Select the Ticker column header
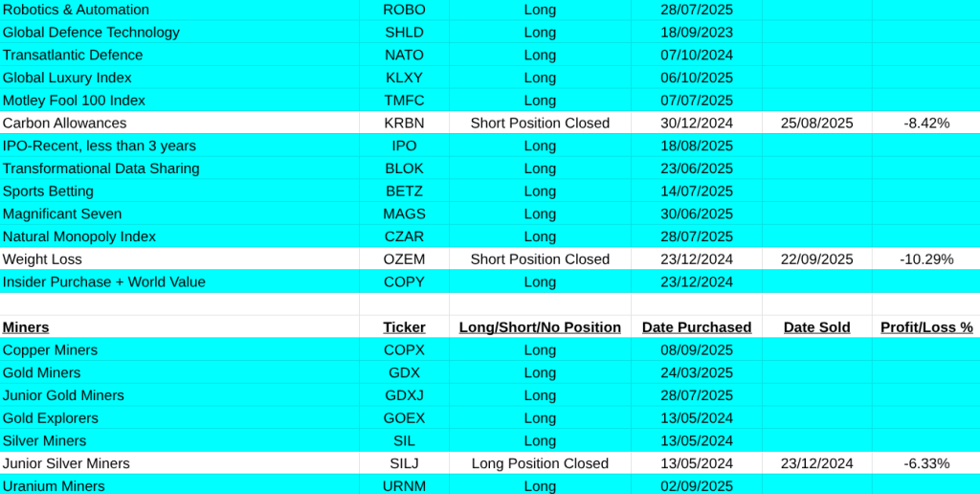Image resolution: width=980 pixels, height=494 pixels. coord(404,327)
